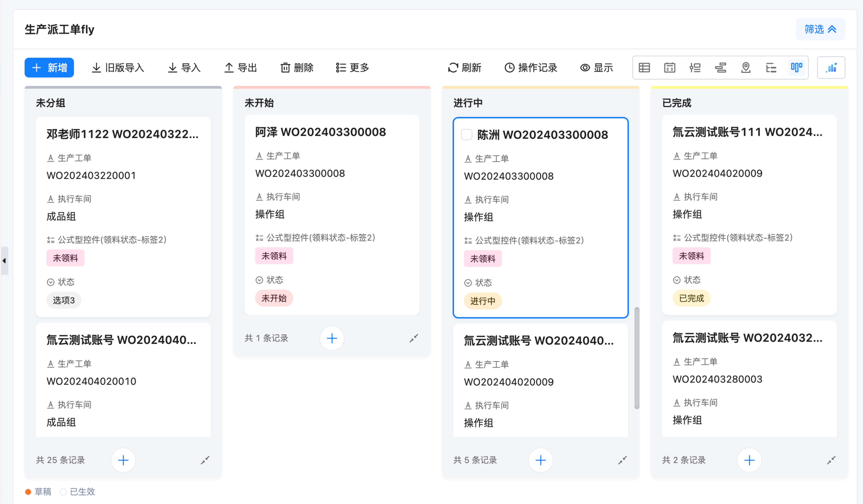Click work order WO202403280003 value
The image size is (863, 504).
[718, 379]
